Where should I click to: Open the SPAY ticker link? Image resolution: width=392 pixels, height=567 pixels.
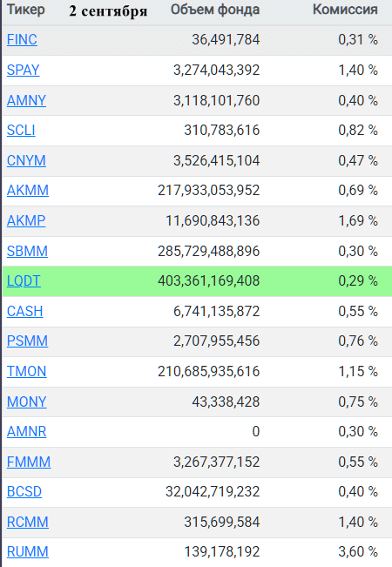click(x=24, y=70)
